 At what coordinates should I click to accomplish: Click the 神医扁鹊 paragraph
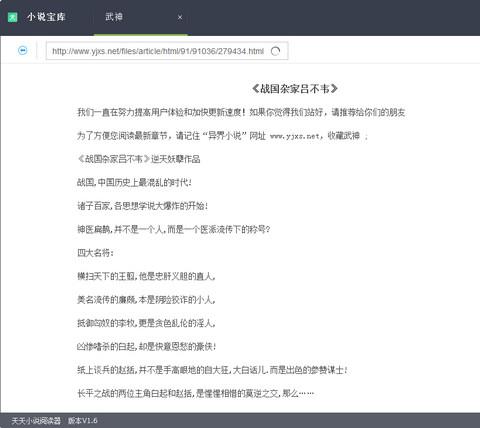click(174, 229)
